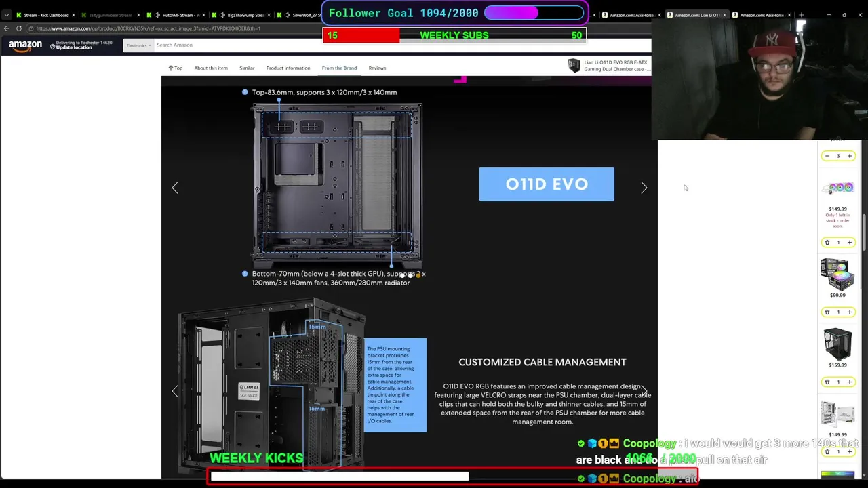Click the O11D EVO blue button
The width and height of the screenshot is (868, 488).
547,184
